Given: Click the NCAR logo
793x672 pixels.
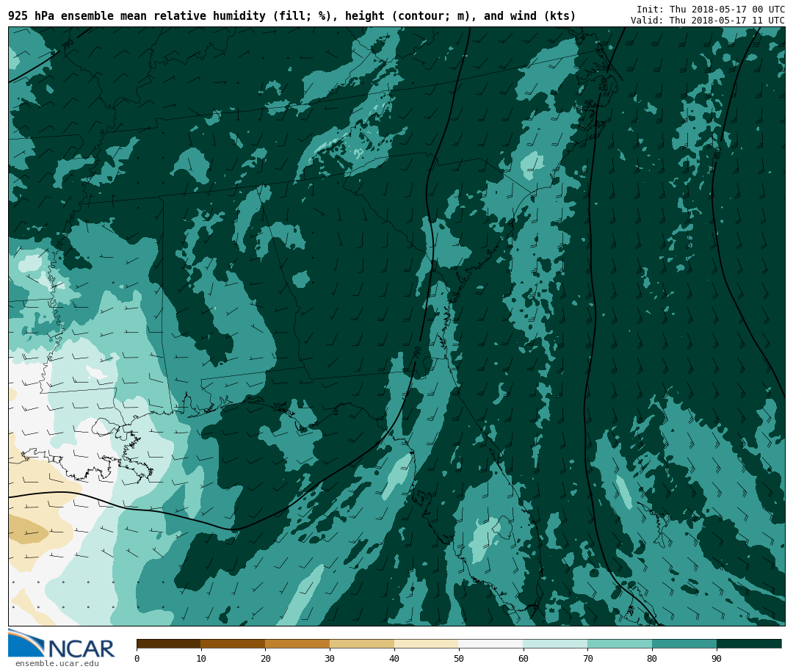Looking at the screenshot, I should [61, 643].
